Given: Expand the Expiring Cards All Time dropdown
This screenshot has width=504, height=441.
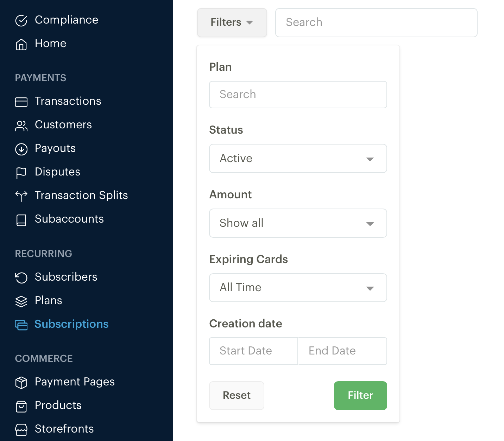Looking at the screenshot, I should click(298, 288).
